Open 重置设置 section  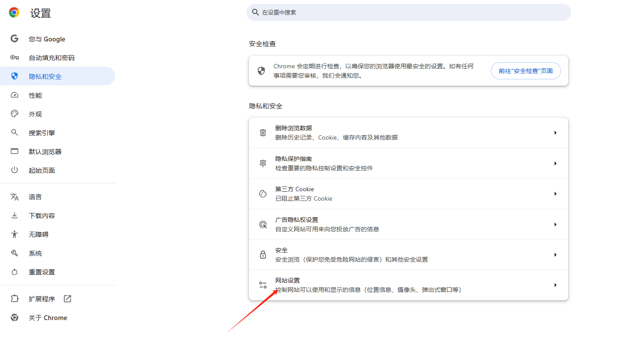[x=58, y=272]
